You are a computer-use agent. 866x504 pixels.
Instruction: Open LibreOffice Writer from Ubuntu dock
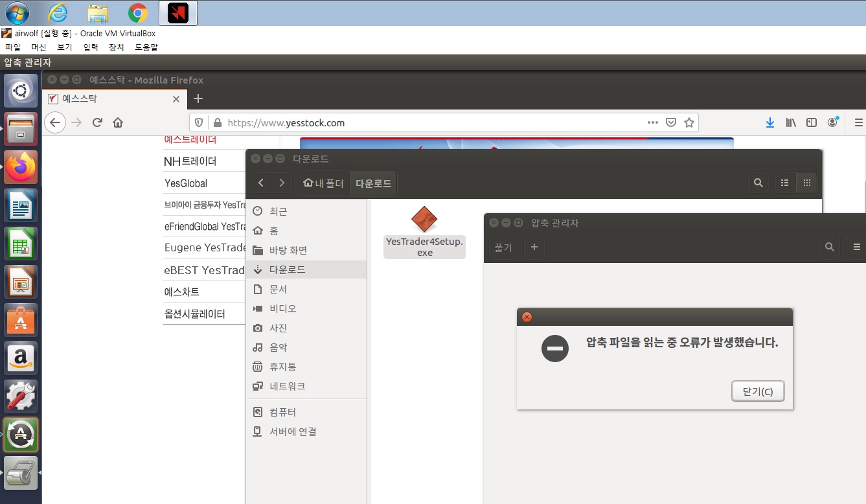[x=21, y=205]
